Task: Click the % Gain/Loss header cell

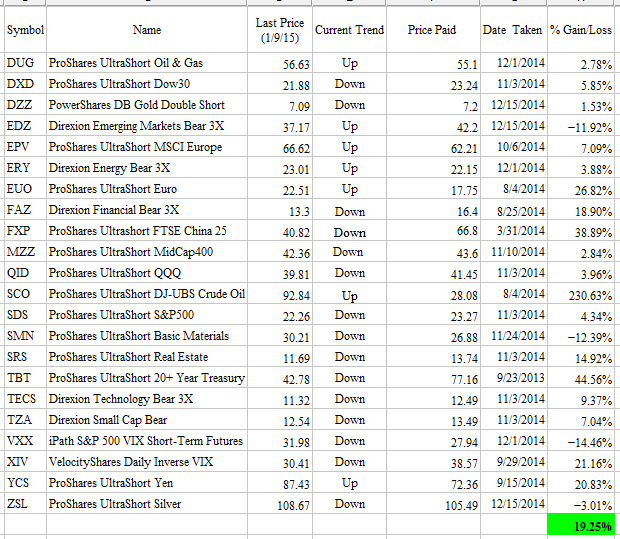Action: pyautogui.click(x=581, y=30)
